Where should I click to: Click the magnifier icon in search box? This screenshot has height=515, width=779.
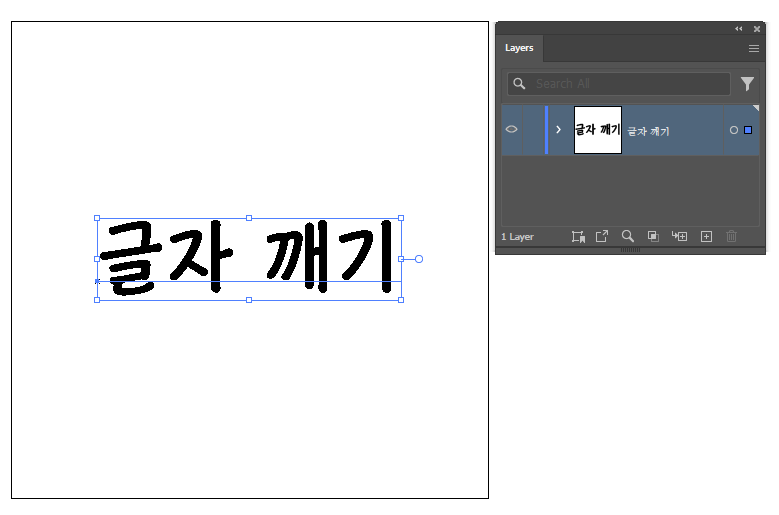(519, 83)
